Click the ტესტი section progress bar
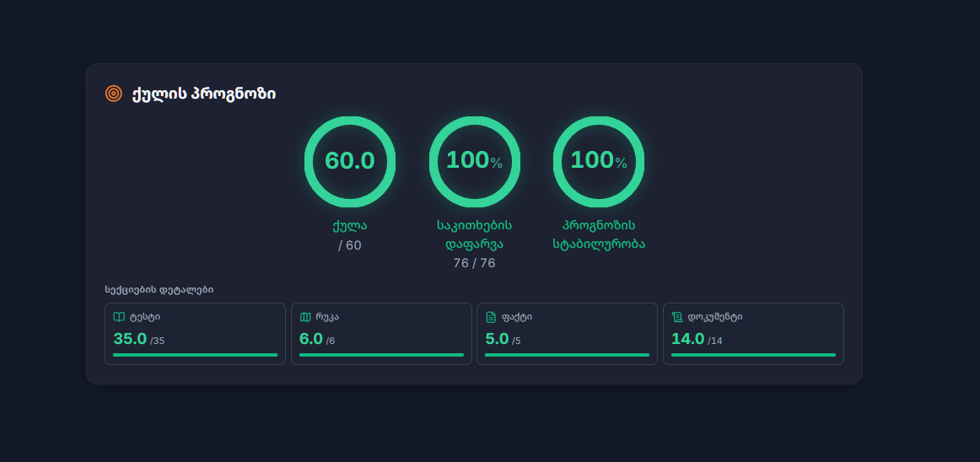Screen dimensions: 980x462 [195, 355]
